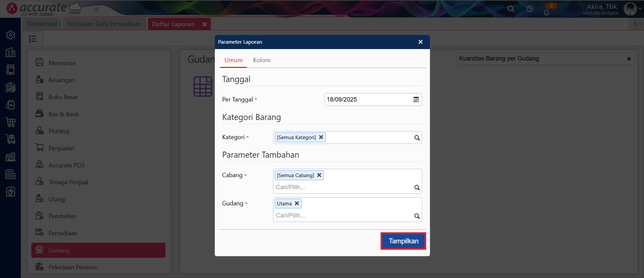Click the notification bell icon

point(547,13)
